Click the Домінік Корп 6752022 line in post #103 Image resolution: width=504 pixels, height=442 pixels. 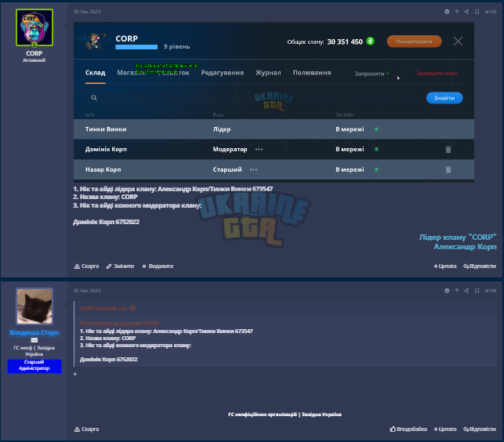coord(106,222)
